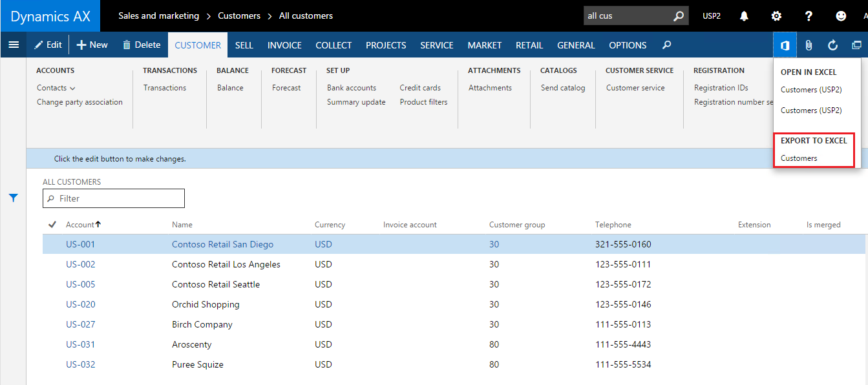Viewport: 868px width, 385px height.
Task: Sort by the Customer group column header
Action: point(517,225)
